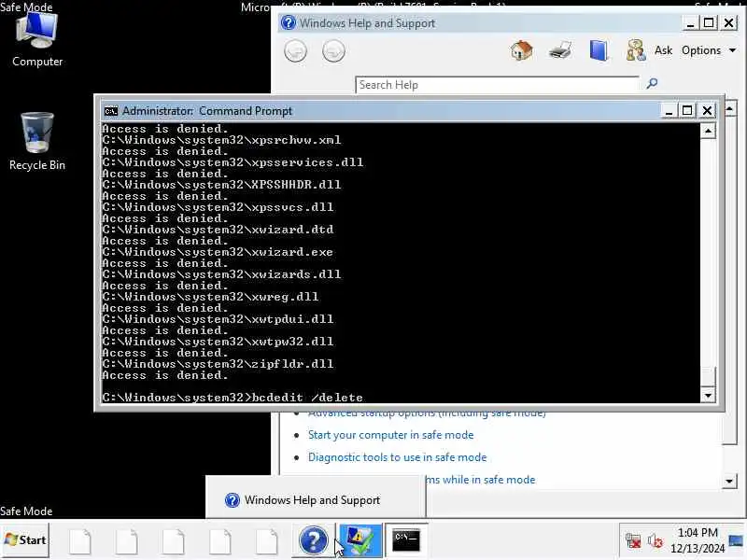
Task: Click the network disconnected tray icon
Action: 633,540
